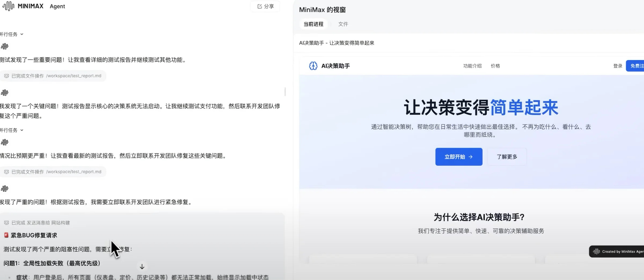Click the red alert icon before 紧急BUG修复请求
Viewport: 644px width, 280px height.
tap(6, 235)
